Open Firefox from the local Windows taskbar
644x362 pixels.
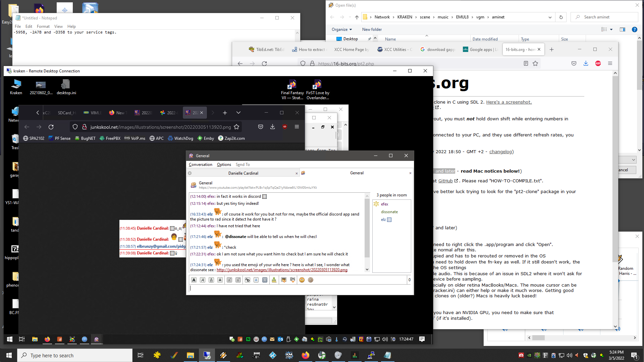tap(306, 355)
